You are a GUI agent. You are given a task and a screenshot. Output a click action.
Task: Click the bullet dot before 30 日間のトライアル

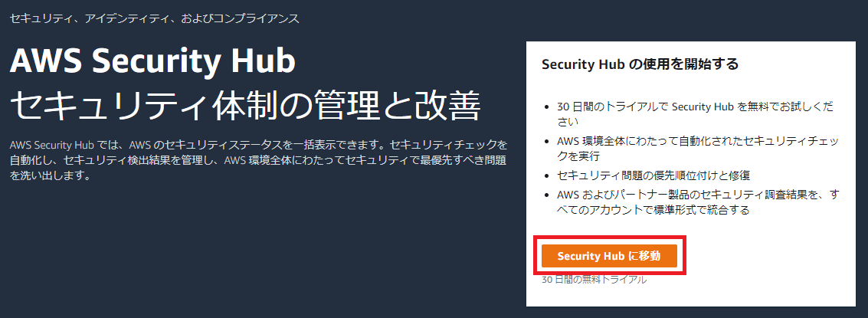pyautogui.click(x=545, y=107)
